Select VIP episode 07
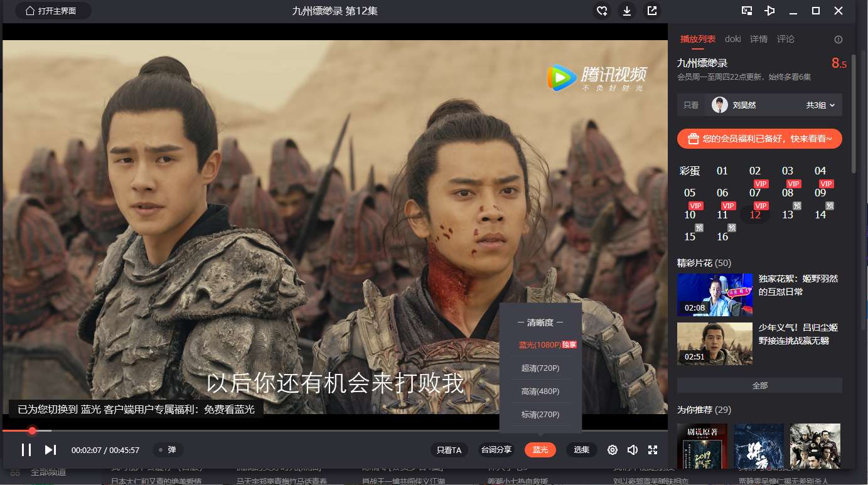This screenshot has width=868, height=485. (x=755, y=193)
